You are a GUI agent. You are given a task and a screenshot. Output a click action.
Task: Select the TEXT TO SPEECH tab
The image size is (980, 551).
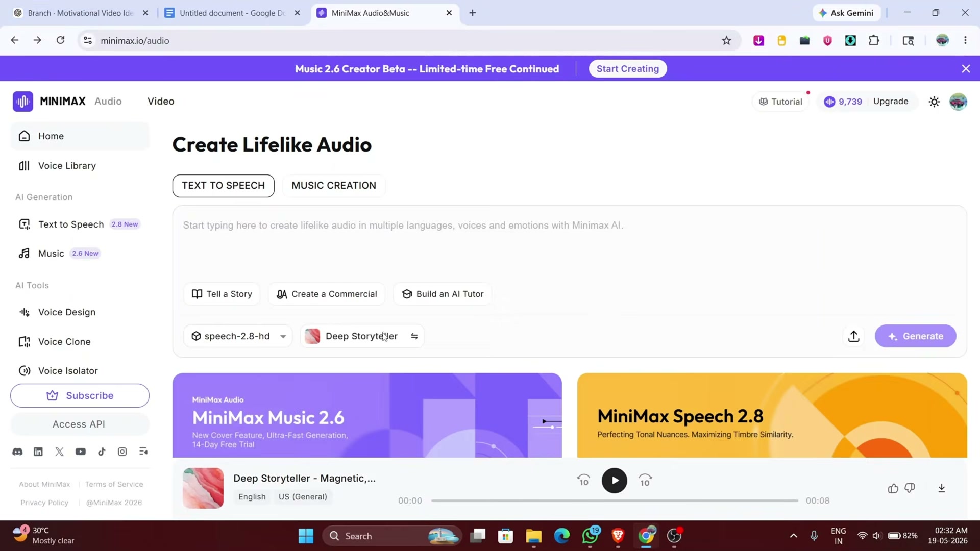[x=224, y=186]
